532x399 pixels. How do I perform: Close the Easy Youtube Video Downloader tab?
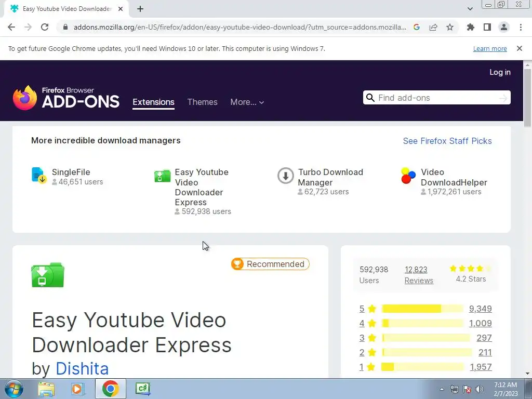tap(121, 9)
